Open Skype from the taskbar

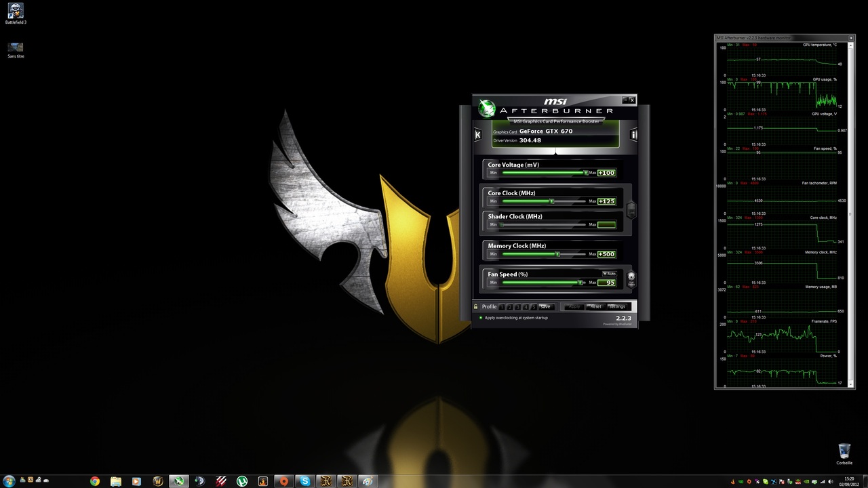pos(305,481)
